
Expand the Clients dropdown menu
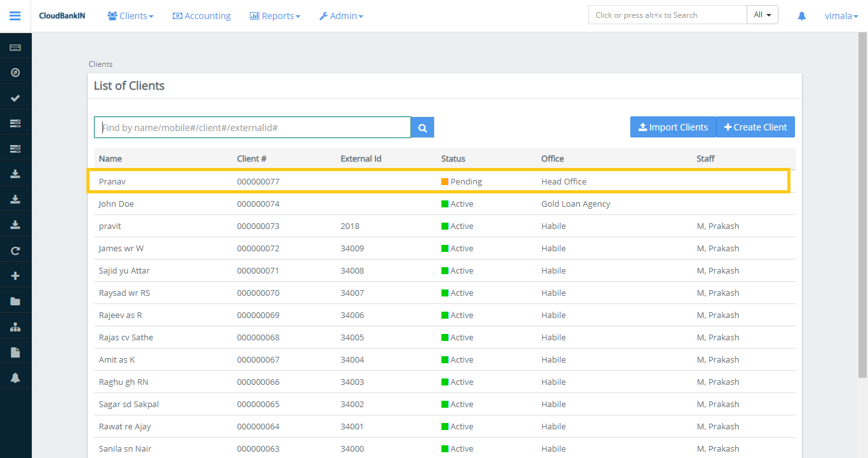coord(130,16)
